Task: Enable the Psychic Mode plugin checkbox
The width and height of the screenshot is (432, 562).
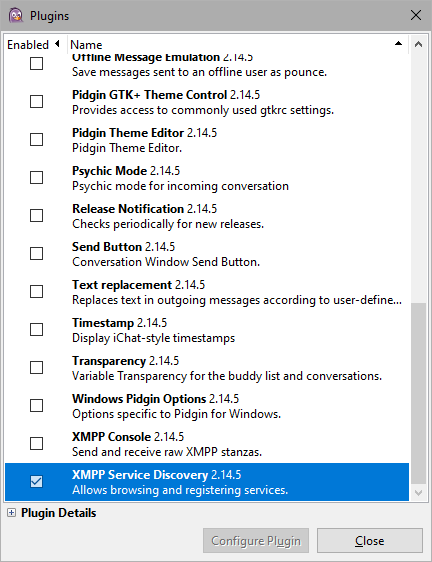Action: (36, 178)
